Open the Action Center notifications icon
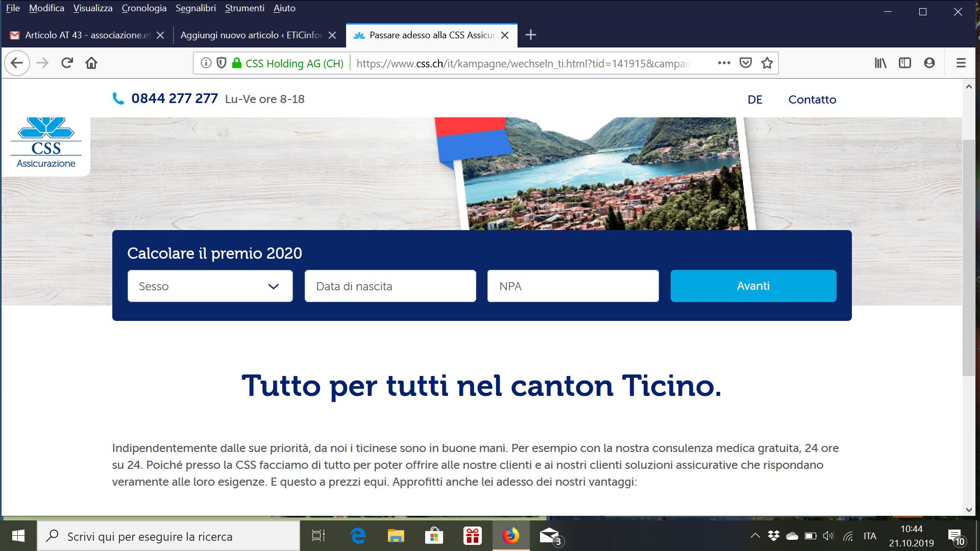Viewport: 980px width, 551px height. coord(956,537)
